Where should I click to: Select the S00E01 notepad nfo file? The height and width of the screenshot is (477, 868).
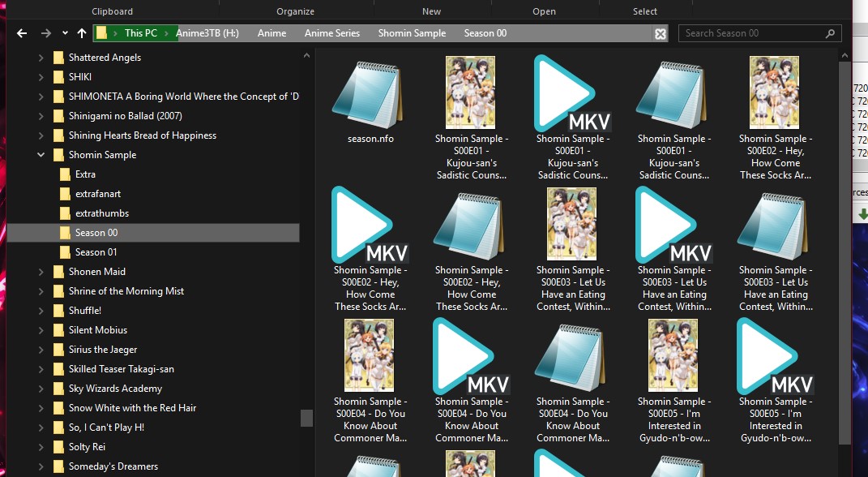pyautogui.click(x=673, y=94)
